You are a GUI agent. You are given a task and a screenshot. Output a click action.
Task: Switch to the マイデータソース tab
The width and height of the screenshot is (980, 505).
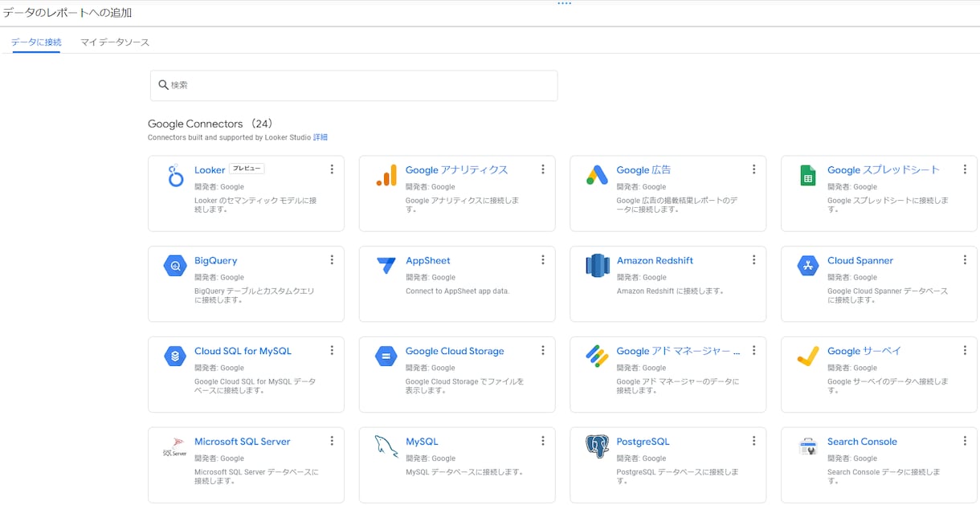(x=115, y=42)
